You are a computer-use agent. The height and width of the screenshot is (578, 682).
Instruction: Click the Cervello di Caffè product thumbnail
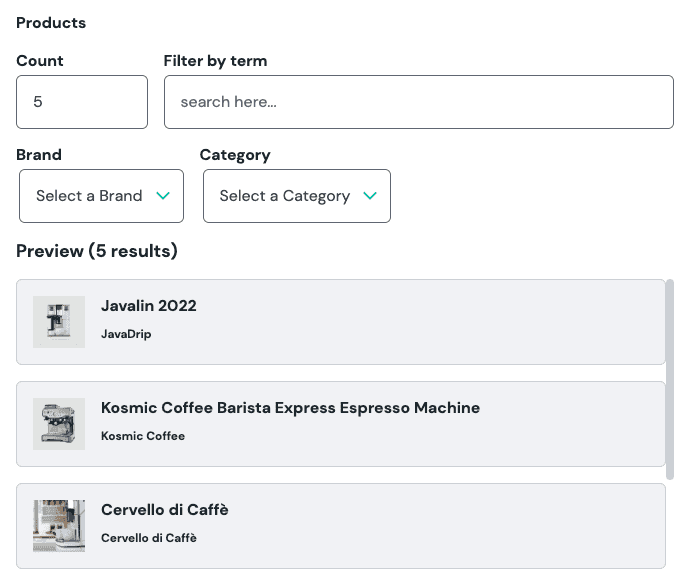click(59, 526)
